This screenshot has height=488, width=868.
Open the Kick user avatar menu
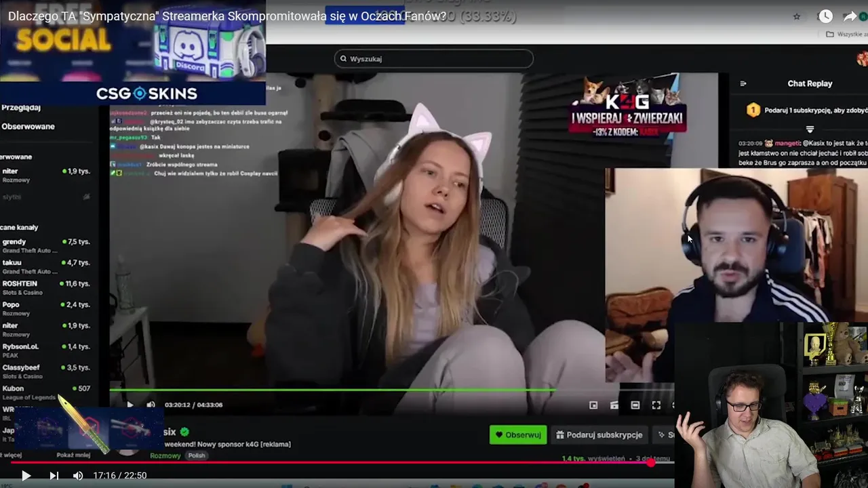862,59
